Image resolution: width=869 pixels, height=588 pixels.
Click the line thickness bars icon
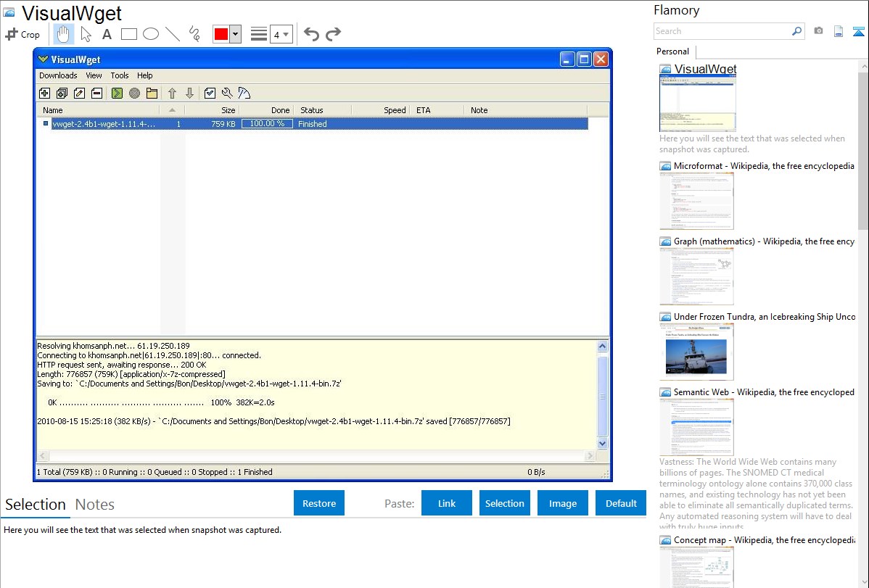259,34
